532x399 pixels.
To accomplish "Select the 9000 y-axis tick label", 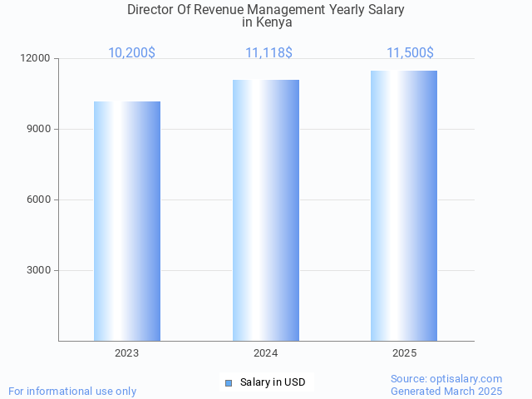I will click(38, 130).
